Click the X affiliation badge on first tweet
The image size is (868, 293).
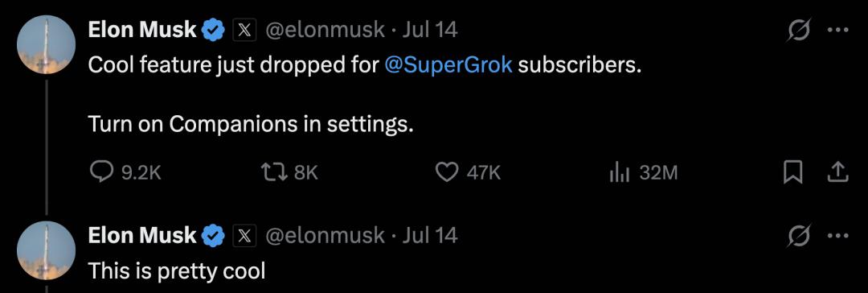pyautogui.click(x=244, y=31)
